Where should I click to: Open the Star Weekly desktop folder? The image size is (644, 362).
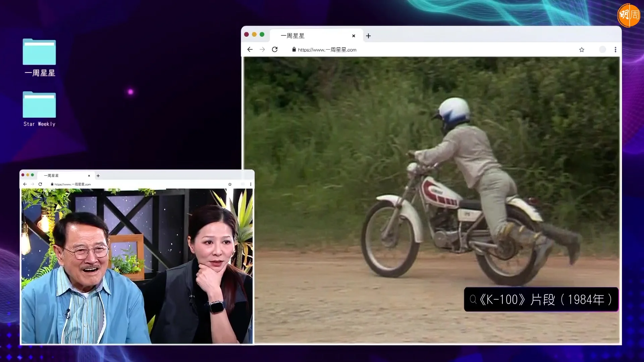(x=39, y=109)
